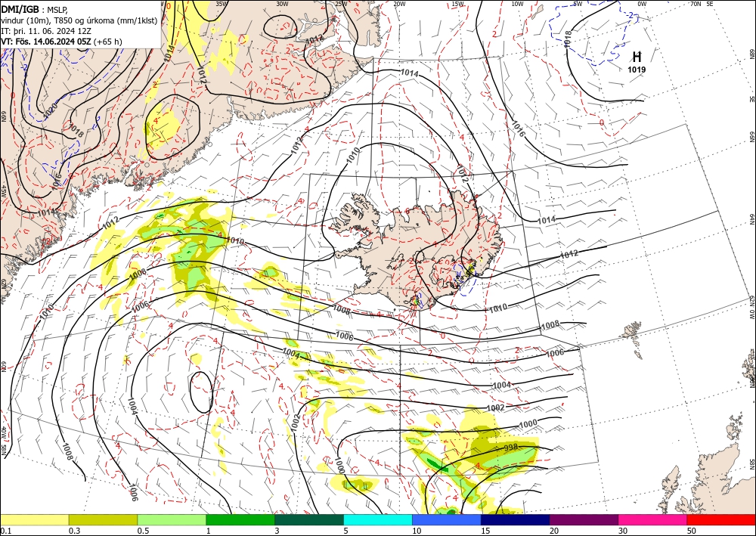Screen dimensions: 756x536
Task: Click the purple 20–30 legend color
Action: click(584, 519)
